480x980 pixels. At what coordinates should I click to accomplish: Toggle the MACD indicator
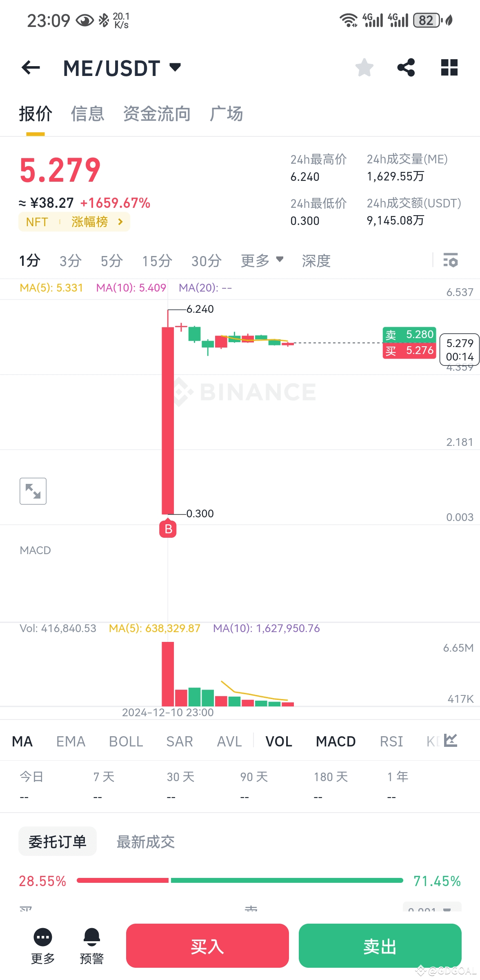[x=336, y=741]
